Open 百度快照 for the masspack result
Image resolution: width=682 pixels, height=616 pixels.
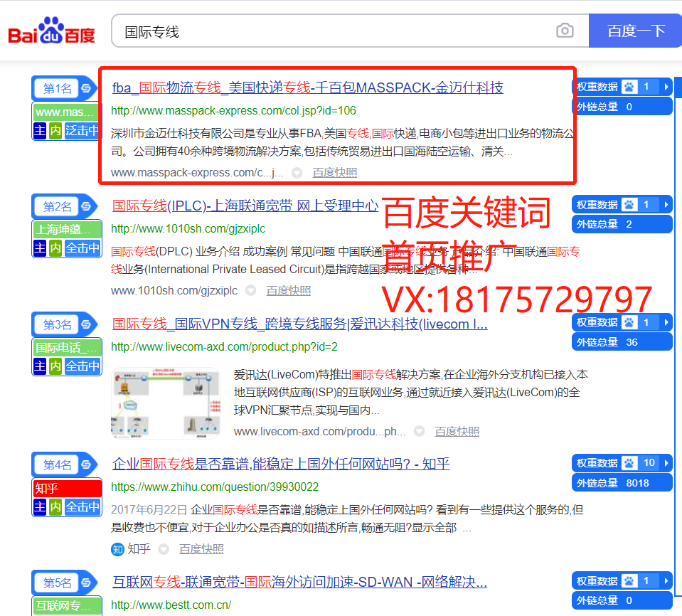(334, 173)
